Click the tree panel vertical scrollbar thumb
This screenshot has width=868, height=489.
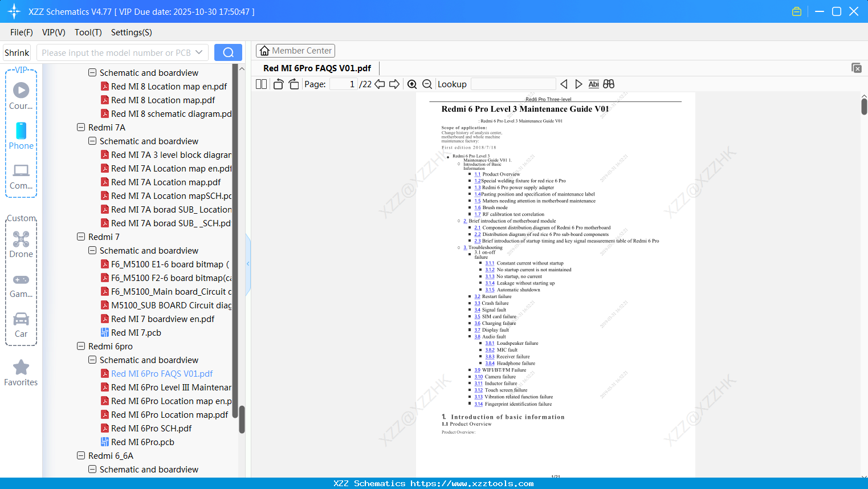242,419
